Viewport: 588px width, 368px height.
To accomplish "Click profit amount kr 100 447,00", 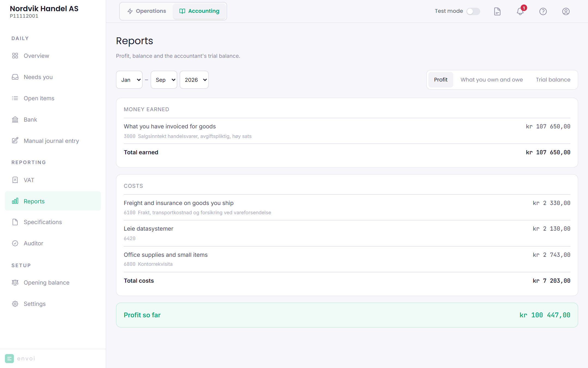I will point(545,315).
